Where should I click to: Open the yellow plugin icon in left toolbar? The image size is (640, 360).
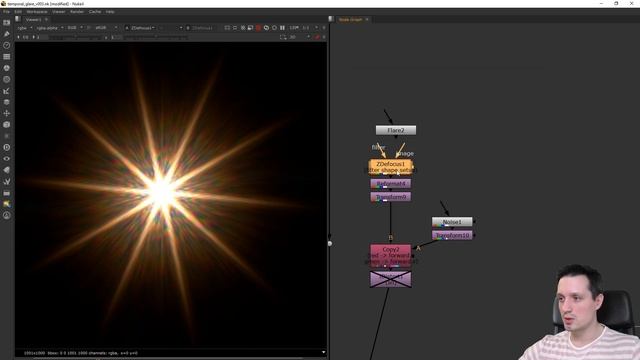tap(7, 204)
